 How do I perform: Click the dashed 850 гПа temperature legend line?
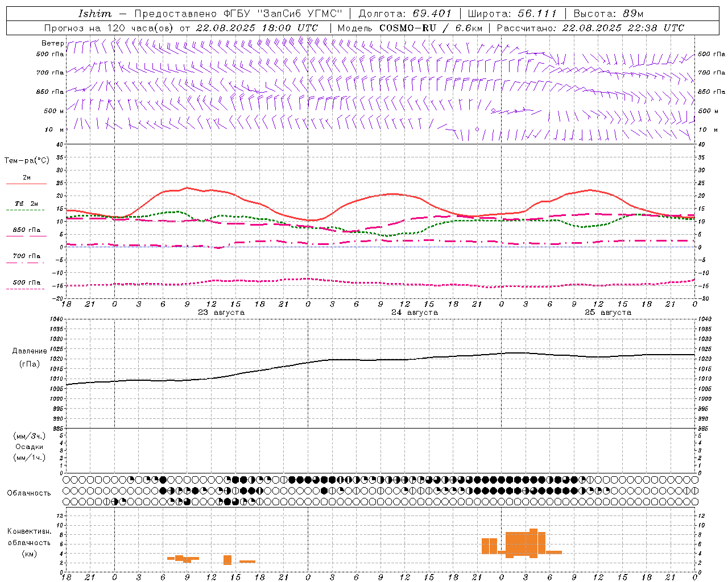pos(26,236)
